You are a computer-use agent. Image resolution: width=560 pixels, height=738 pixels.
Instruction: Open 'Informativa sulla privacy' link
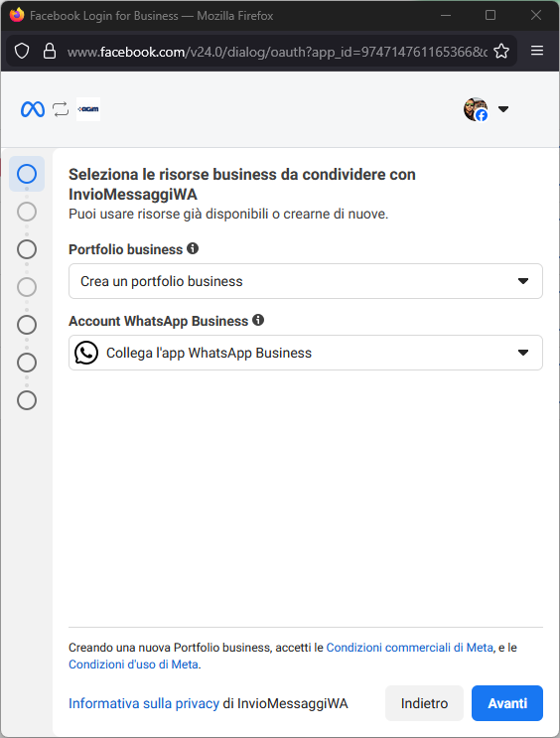click(144, 703)
